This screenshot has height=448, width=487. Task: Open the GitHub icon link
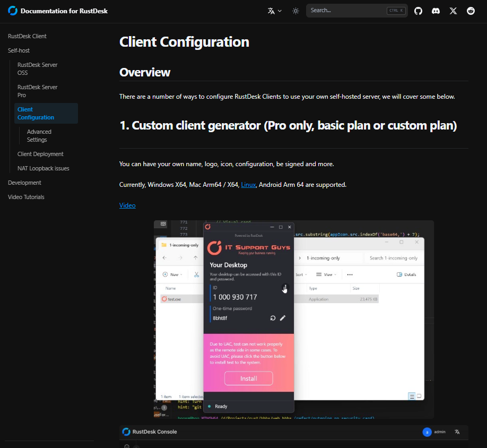pyautogui.click(x=418, y=11)
